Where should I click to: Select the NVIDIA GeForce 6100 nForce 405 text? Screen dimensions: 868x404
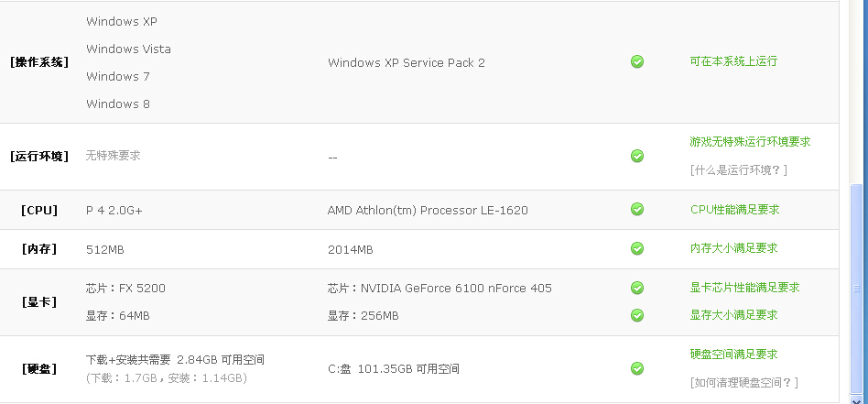click(456, 289)
